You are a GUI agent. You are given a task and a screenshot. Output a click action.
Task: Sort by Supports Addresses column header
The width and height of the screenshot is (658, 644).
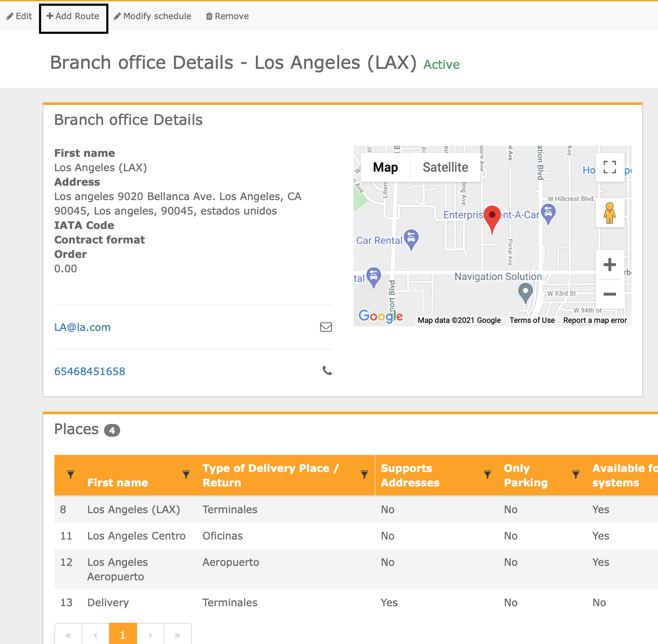tap(410, 475)
